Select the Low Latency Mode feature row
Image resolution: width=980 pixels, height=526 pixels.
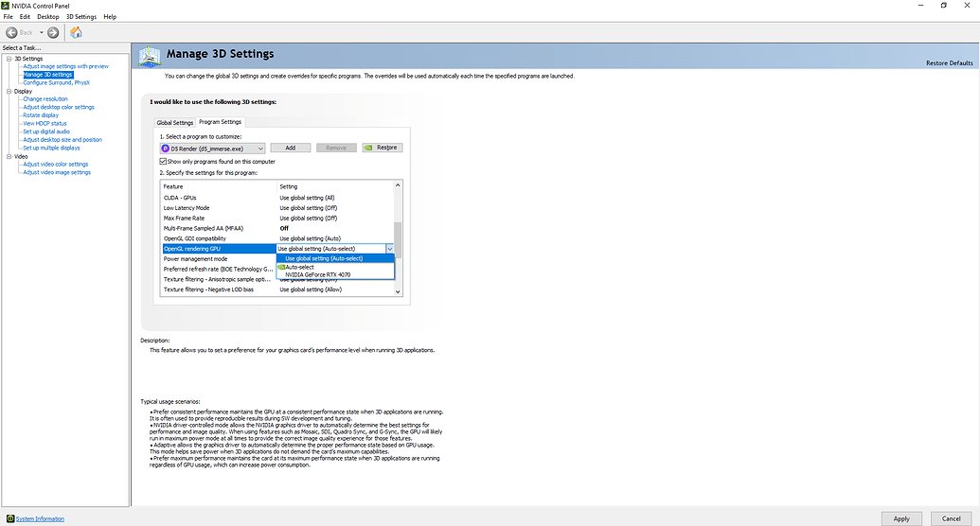coord(276,208)
